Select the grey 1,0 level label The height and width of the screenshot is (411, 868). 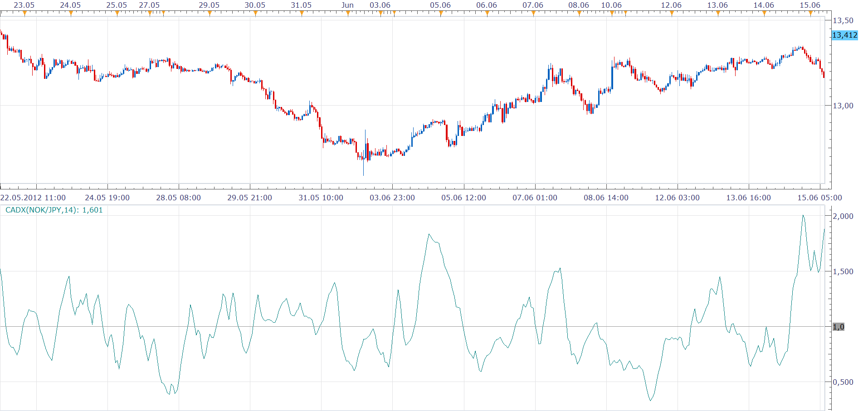coord(839,327)
